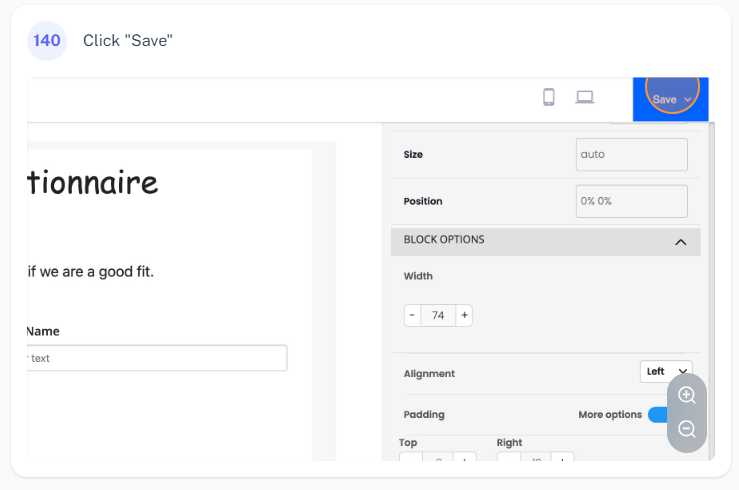
Task: Switch to desktop laptop preview icon
Action: point(585,97)
